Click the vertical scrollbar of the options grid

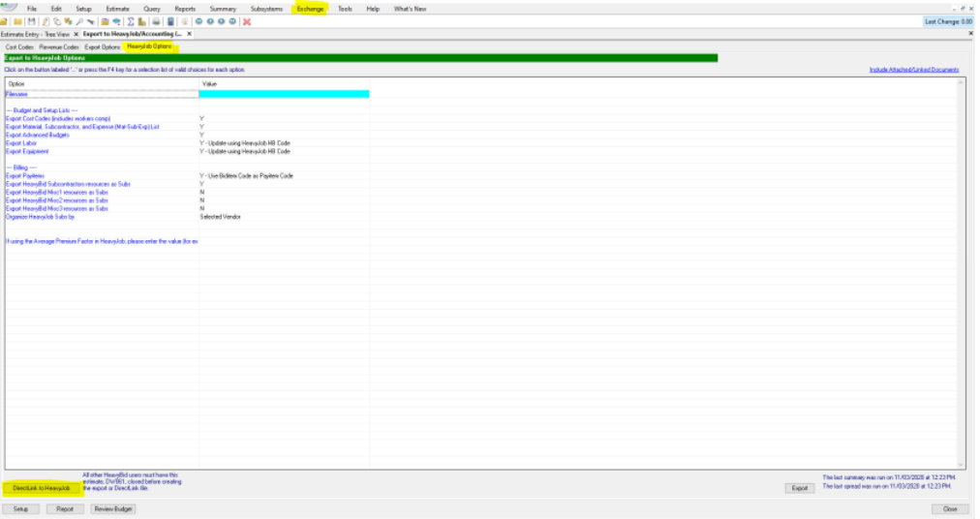[962, 273]
